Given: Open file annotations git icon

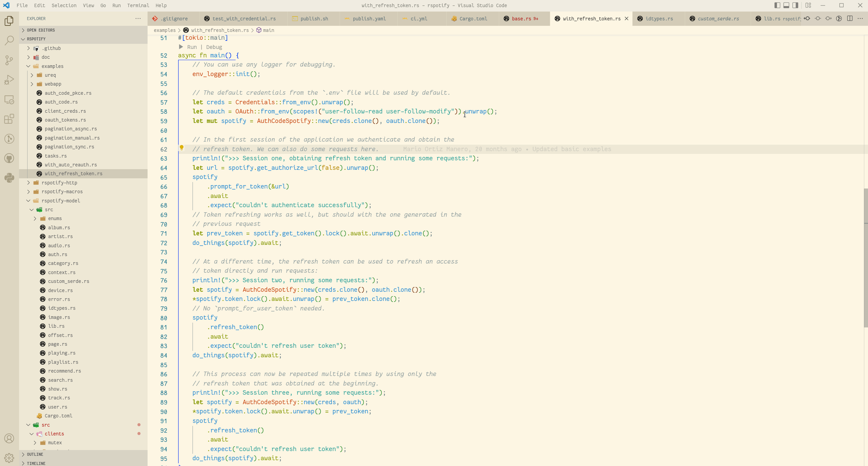Looking at the screenshot, I should tap(839, 18).
